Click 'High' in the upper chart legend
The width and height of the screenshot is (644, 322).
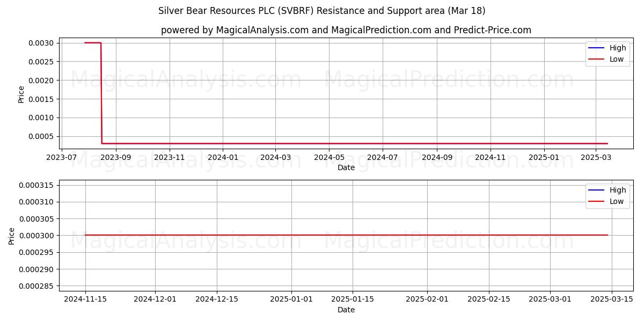(x=618, y=48)
